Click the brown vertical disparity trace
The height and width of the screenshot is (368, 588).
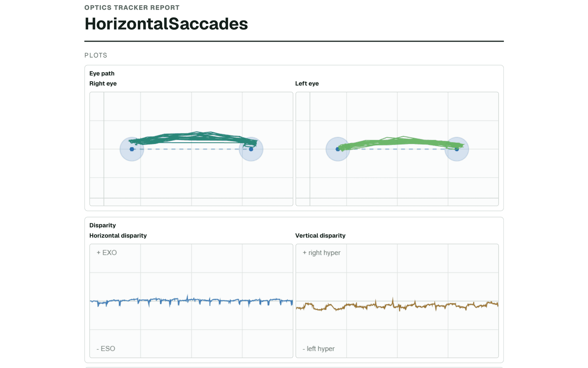[x=397, y=305]
